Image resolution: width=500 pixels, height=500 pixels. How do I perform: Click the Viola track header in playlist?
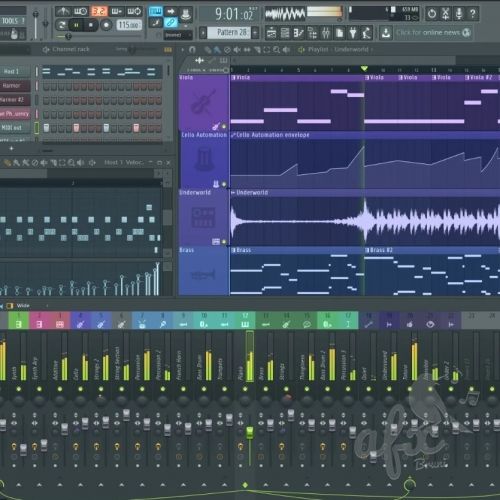point(204,103)
